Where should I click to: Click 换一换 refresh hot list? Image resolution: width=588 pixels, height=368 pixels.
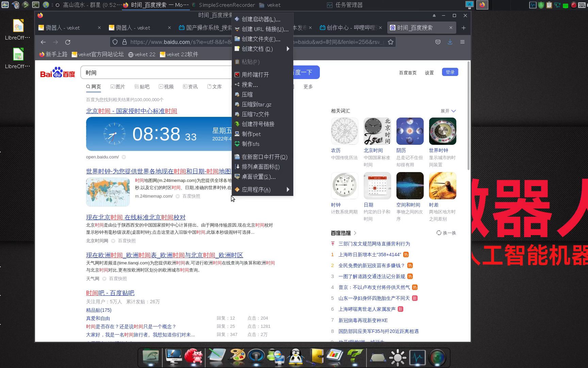coord(446,233)
